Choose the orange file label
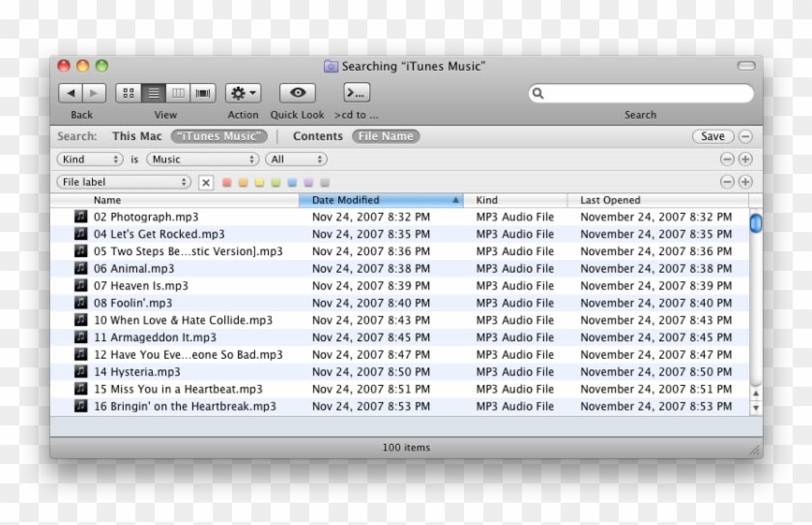Screen dimensions: 812x525 [x=244, y=182]
